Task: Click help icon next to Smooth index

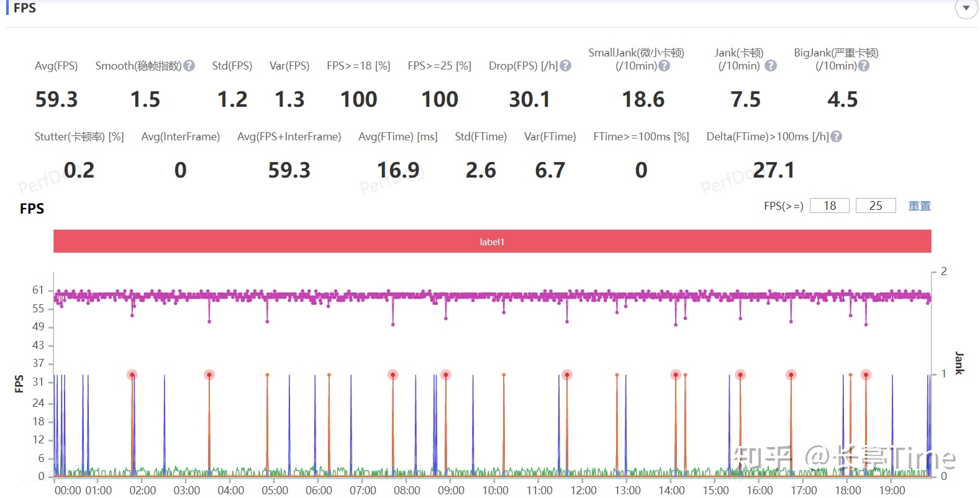Action: click(x=189, y=66)
